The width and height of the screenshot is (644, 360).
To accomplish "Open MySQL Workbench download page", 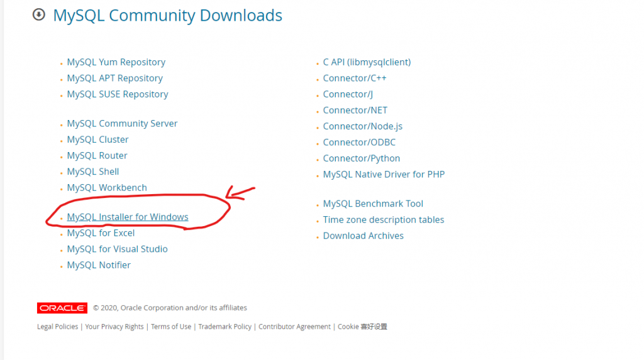I will [x=107, y=188].
